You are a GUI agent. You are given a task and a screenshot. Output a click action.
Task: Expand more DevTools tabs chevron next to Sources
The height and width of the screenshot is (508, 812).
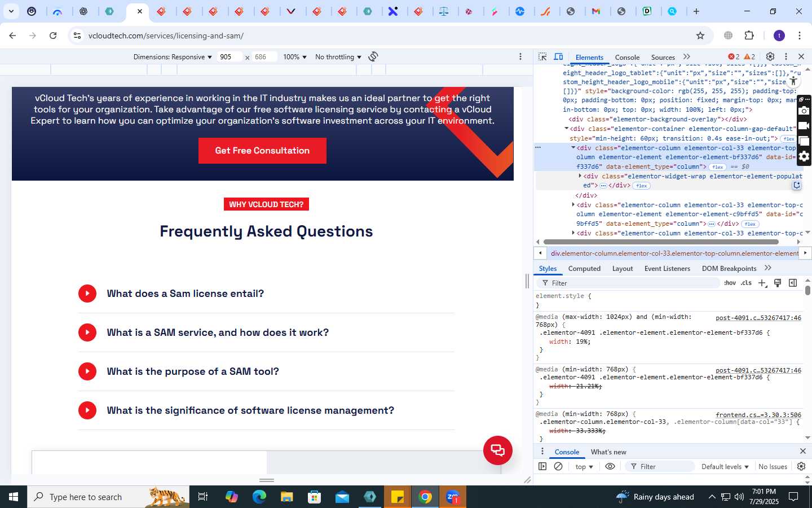point(686,57)
